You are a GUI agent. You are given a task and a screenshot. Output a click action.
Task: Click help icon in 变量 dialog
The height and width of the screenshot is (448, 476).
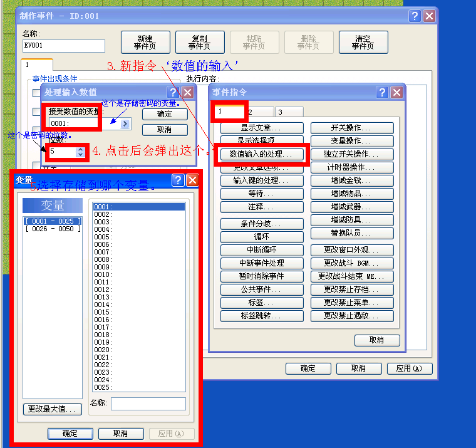[178, 180]
